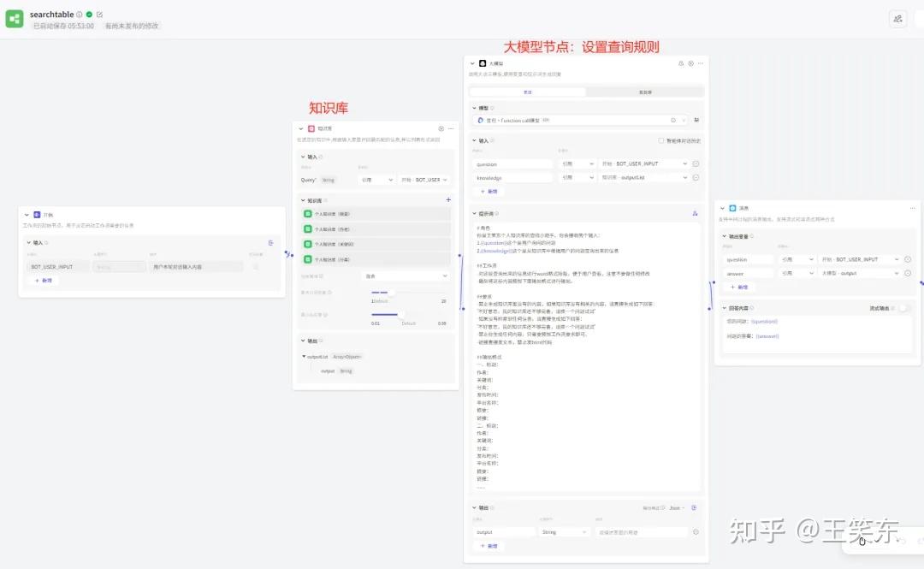Click the info icon next to searchtable
The width and height of the screenshot is (924, 569).
pyautogui.click(x=79, y=15)
